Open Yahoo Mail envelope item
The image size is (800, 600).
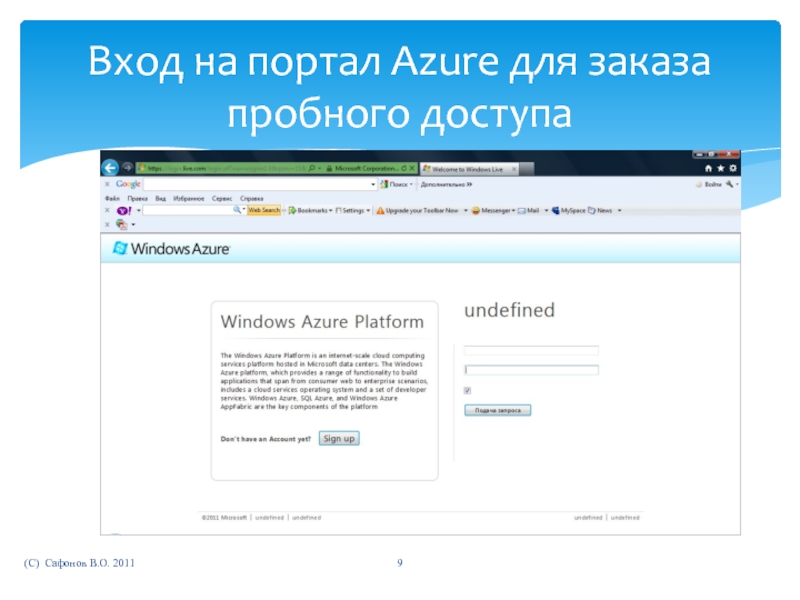tap(529, 210)
